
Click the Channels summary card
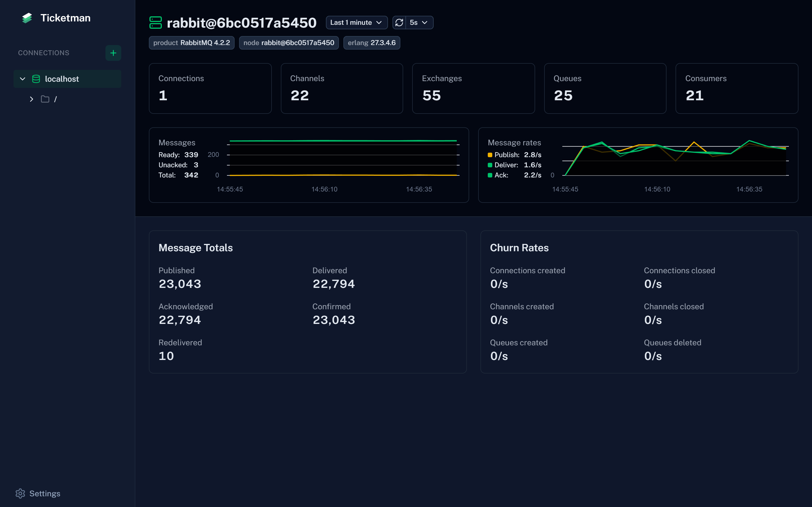point(342,88)
